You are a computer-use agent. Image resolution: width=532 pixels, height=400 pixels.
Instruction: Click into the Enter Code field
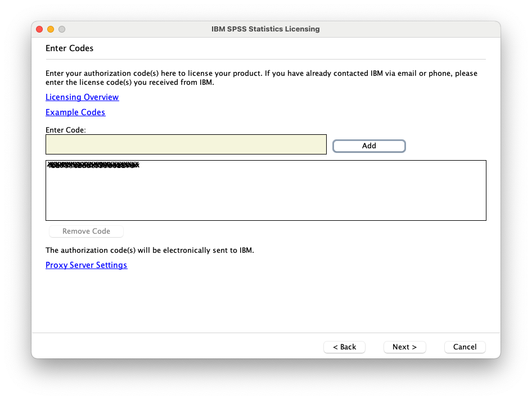click(186, 144)
